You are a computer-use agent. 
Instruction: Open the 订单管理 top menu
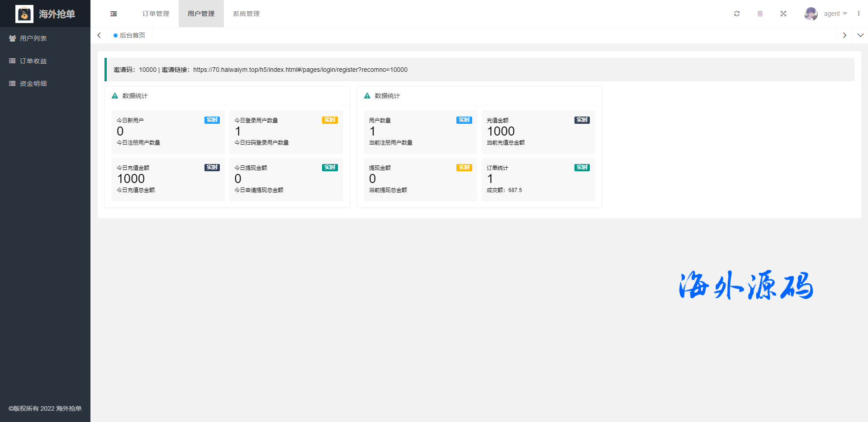pyautogui.click(x=156, y=14)
